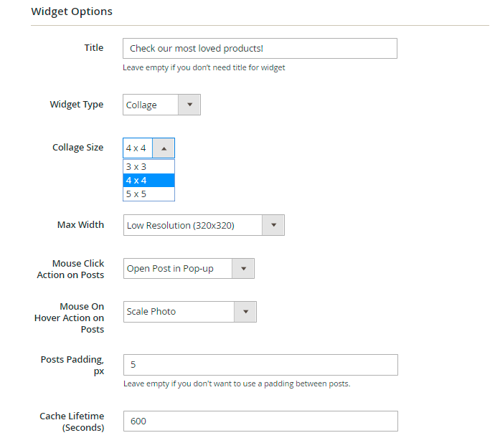
Task: Collapse the open Collage Size dropdown
Action: (x=149, y=148)
